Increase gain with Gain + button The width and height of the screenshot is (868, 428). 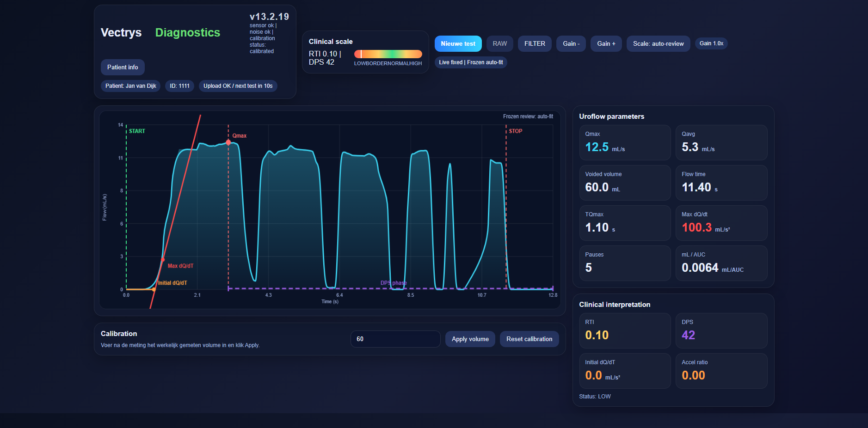click(x=606, y=43)
